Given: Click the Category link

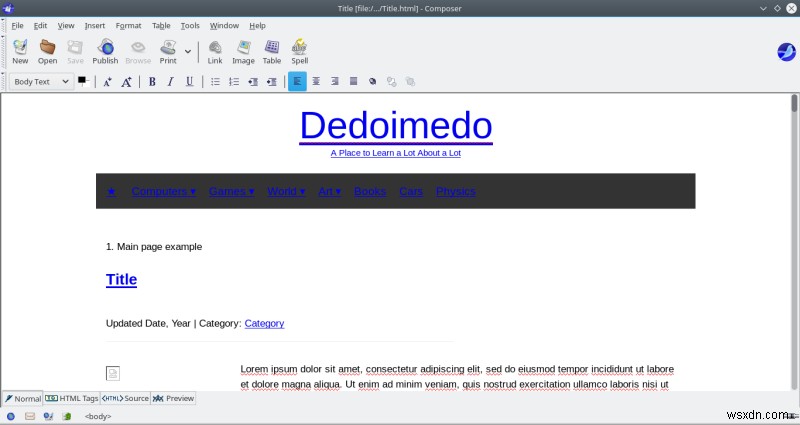Looking at the screenshot, I should tap(264, 323).
